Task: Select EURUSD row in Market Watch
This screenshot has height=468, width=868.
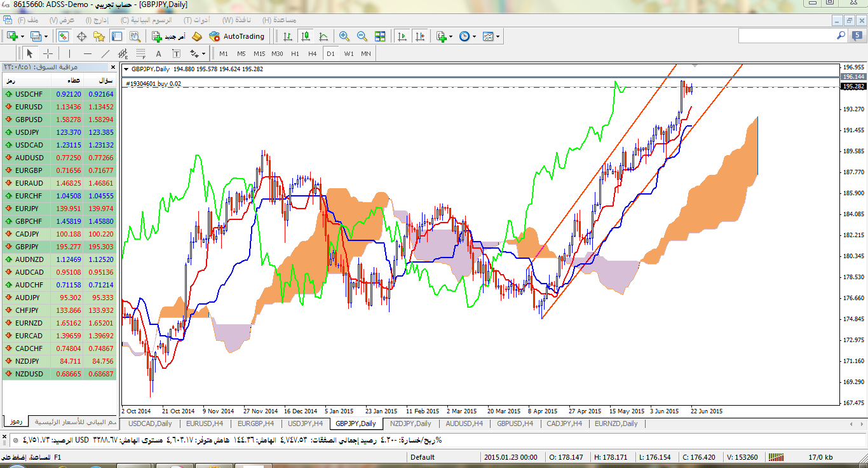Action: pos(60,107)
